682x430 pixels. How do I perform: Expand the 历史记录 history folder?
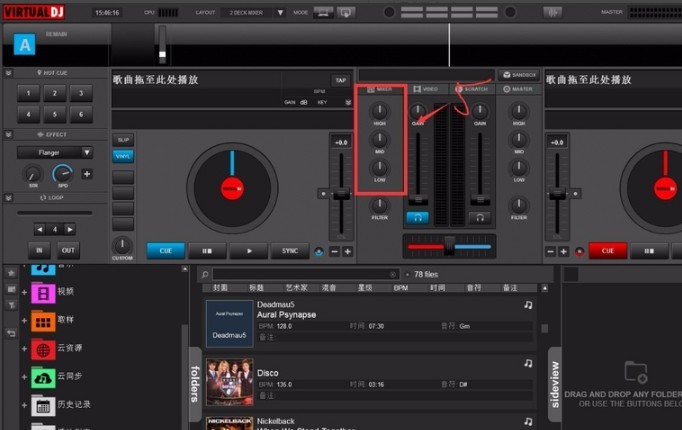(24, 405)
